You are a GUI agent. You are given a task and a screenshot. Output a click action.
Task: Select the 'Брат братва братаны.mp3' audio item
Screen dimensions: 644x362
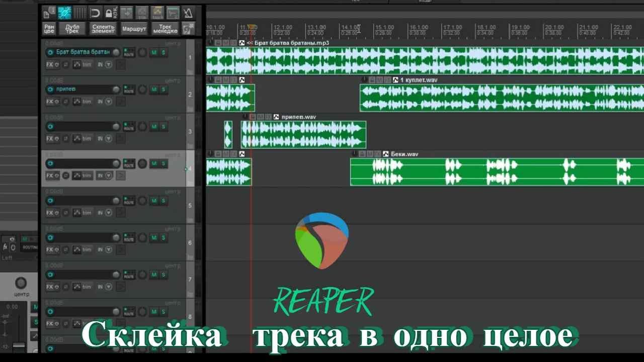[x=425, y=61]
